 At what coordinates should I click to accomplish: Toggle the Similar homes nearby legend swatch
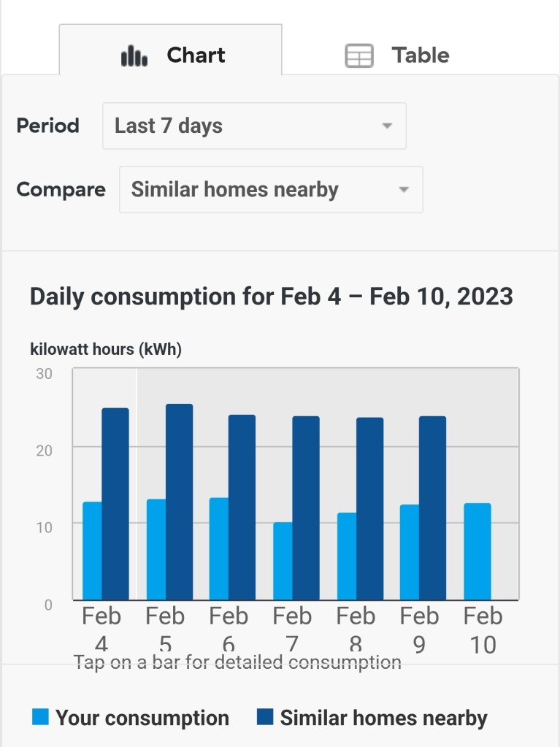(x=265, y=717)
